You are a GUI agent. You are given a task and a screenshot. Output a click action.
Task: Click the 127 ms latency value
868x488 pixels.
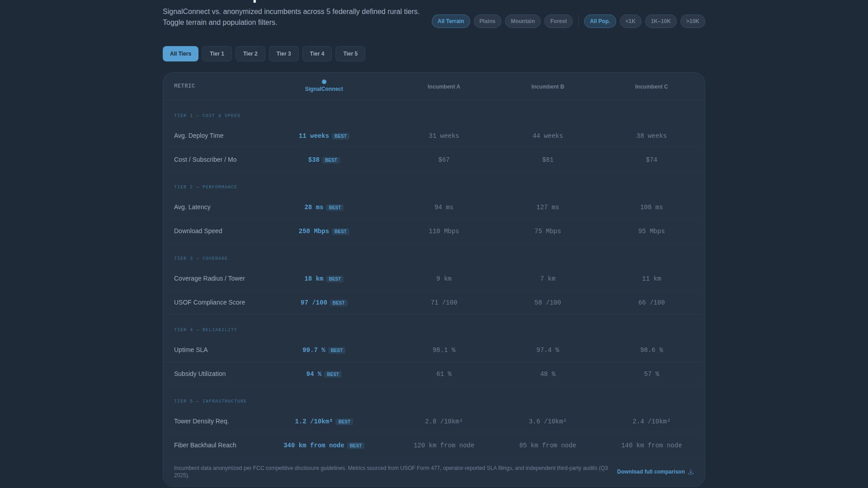click(x=547, y=207)
